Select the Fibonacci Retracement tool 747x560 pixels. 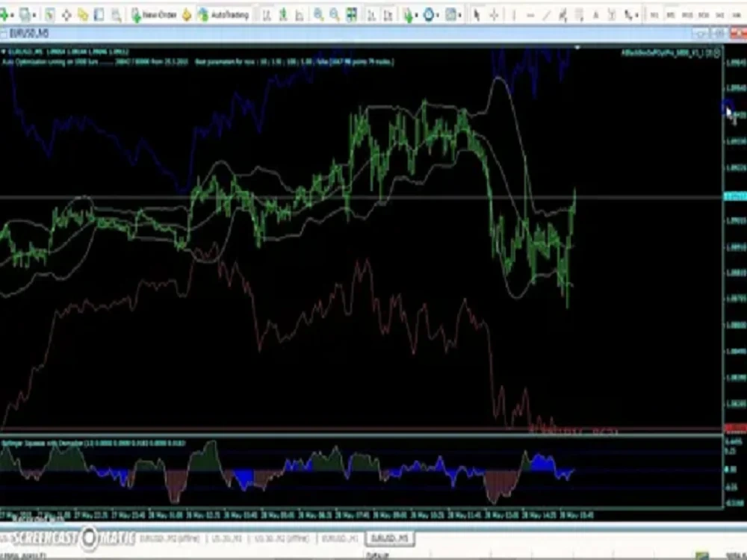tap(580, 15)
